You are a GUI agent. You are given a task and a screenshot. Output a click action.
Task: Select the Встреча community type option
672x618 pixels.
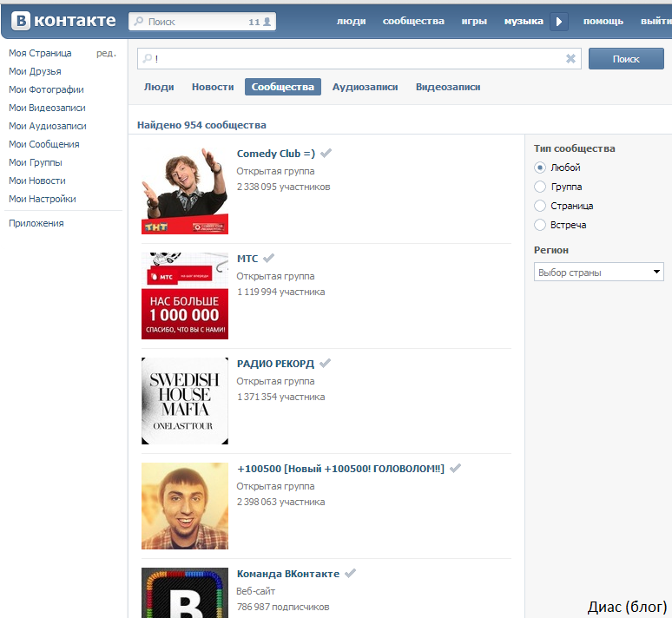pyautogui.click(x=540, y=225)
